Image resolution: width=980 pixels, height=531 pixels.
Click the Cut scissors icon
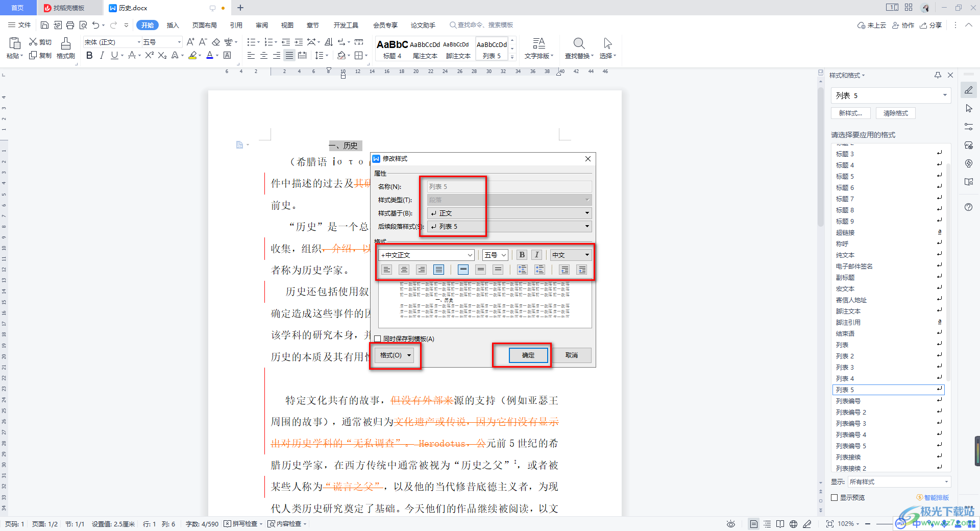(x=33, y=42)
